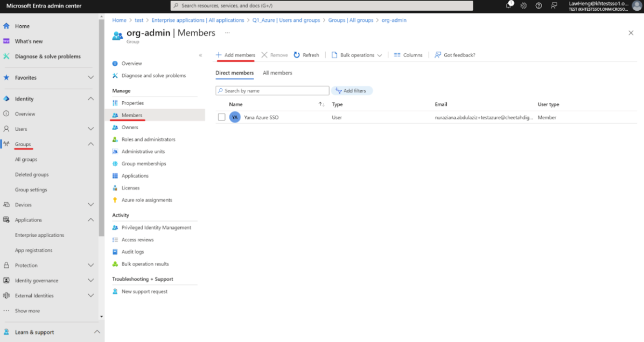This screenshot has height=342, width=644.
Task: Open the Columns chooser
Action: tap(408, 55)
